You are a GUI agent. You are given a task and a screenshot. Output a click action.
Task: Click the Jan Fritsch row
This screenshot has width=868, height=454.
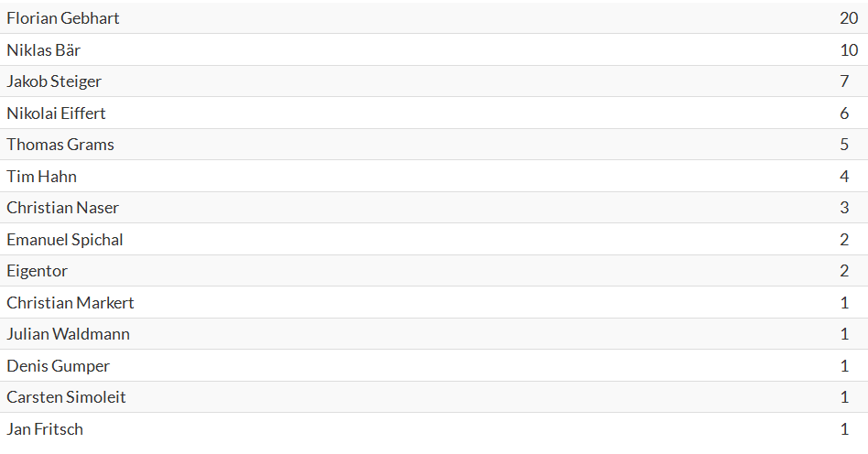tap(434, 429)
